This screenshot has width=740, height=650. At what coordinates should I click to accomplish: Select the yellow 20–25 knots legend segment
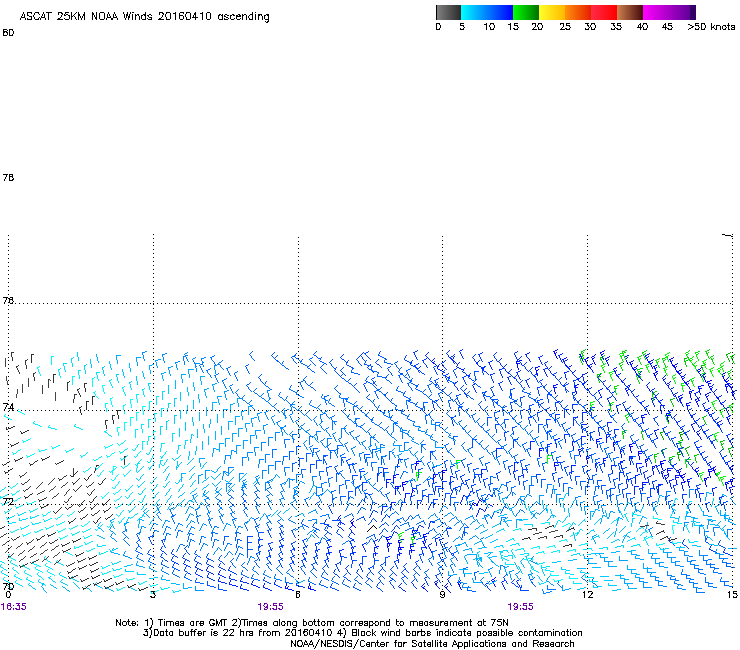tap(552, 12)
